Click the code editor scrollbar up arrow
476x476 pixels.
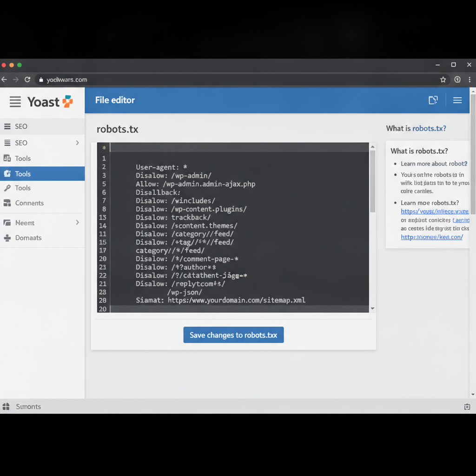click(x=372, y=147)
